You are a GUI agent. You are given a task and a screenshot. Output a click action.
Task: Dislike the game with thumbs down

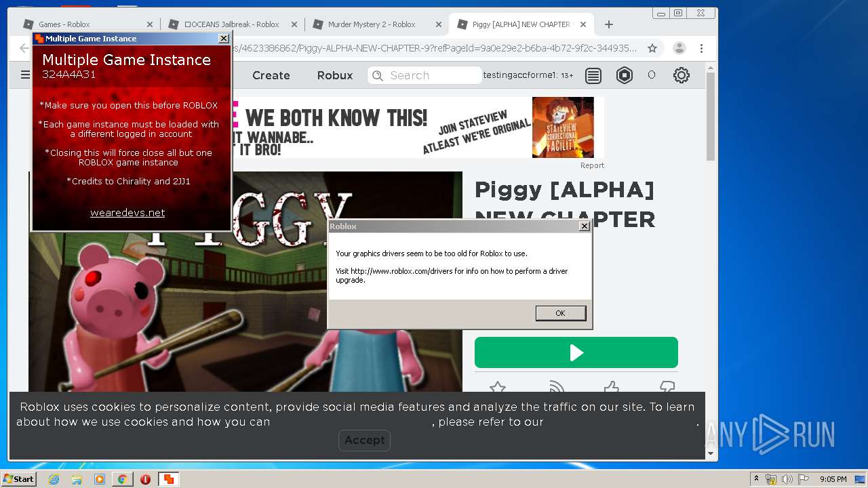667,388
